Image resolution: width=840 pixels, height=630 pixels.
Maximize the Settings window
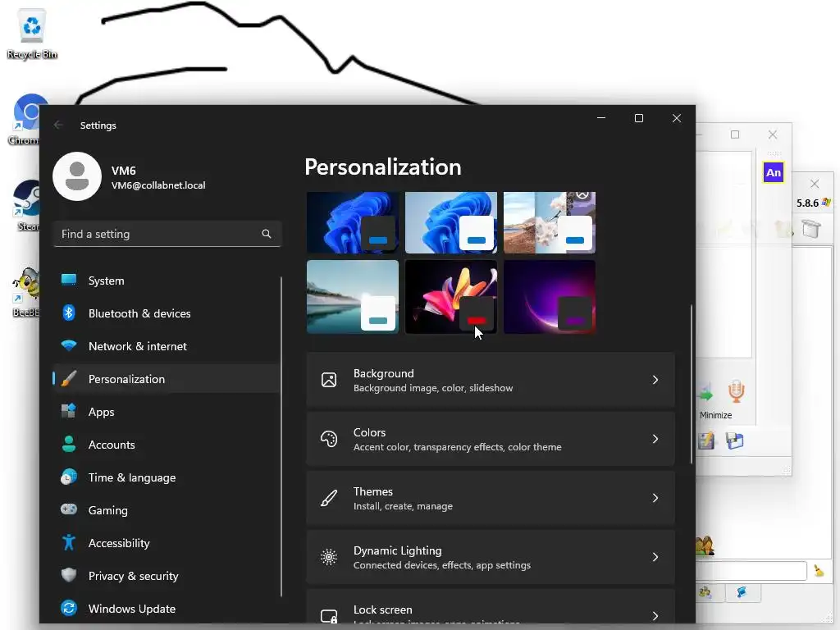click(x=638, y=118)
